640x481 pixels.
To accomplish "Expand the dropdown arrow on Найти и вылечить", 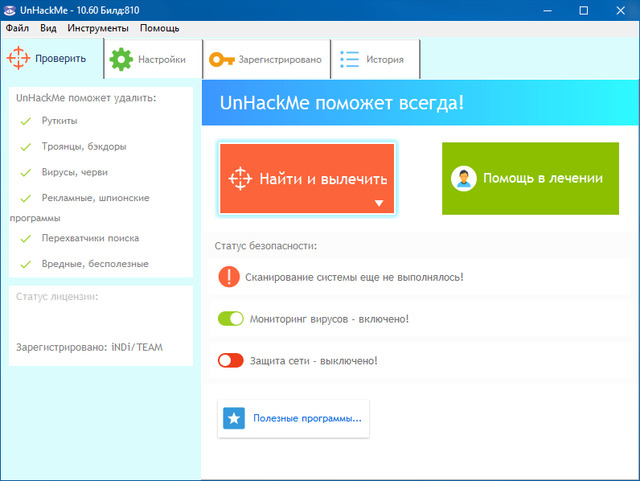I will (379, 203).
